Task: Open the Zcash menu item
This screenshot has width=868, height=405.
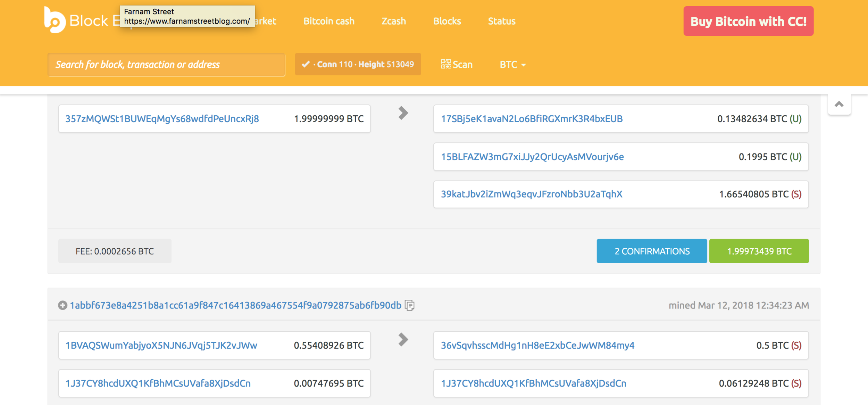Action: pyautogui.click(x=393, y=21)
